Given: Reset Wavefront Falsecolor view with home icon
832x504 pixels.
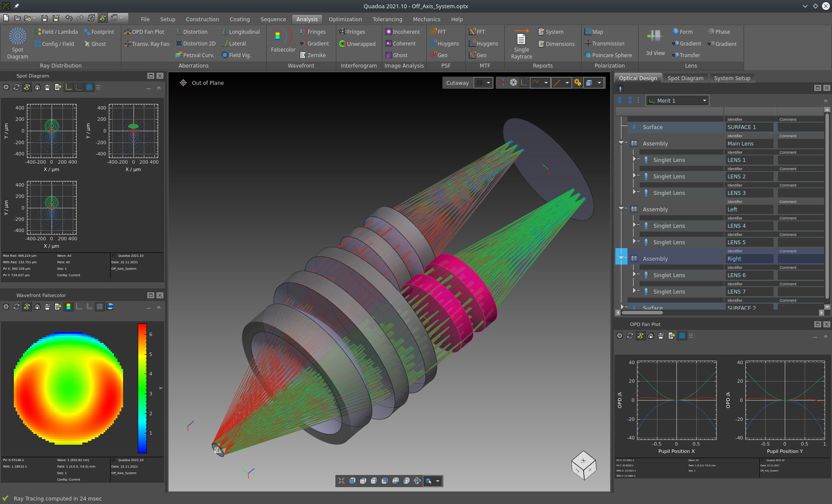Looking at the screenshot, I should (37, 307).
